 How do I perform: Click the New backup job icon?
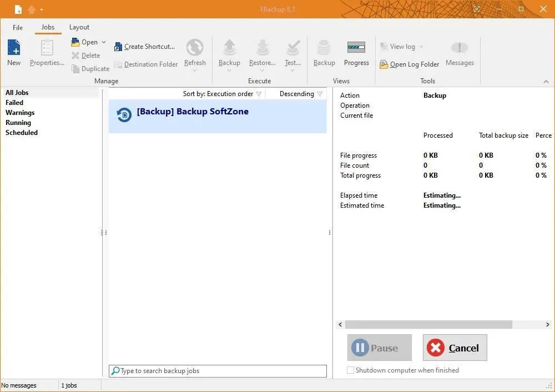pyautogui.click(x=14, y=48)
